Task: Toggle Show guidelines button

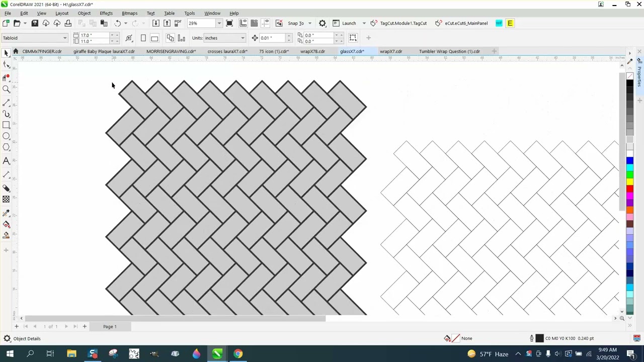Action: pos(265,23)
